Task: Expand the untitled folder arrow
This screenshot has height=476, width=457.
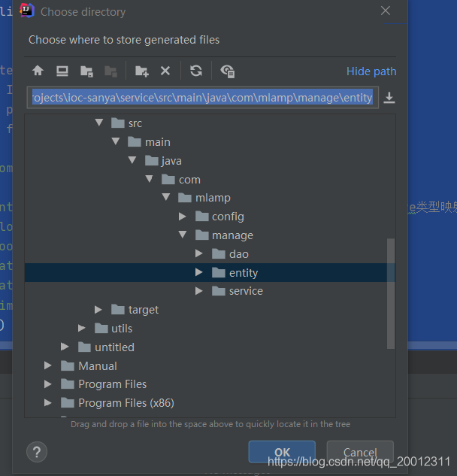Action: pos(65,347)
